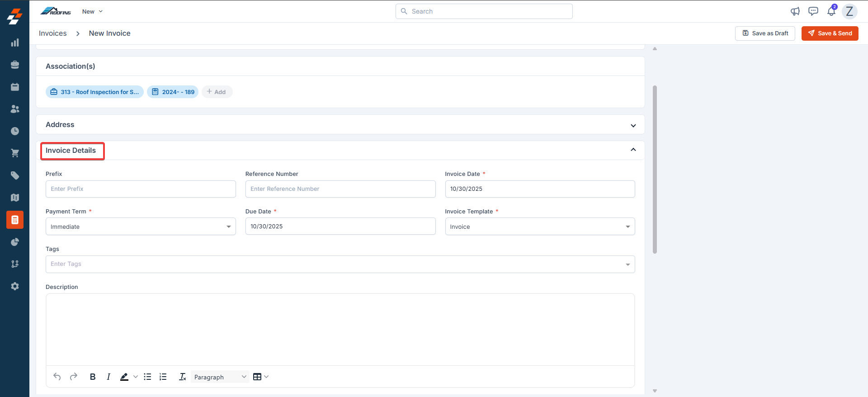Expand the Address section

[x=633, y=125]
